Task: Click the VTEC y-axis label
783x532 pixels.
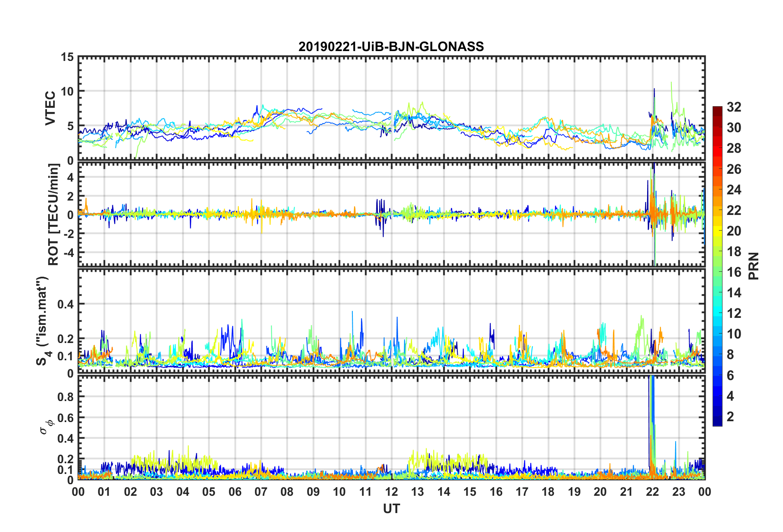Action: pos(50,108)
